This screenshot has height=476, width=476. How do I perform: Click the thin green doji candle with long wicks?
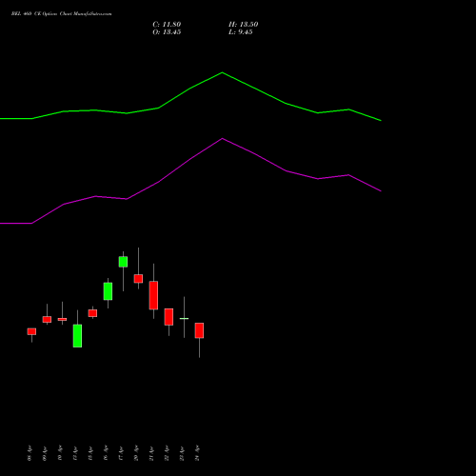[x=184, y=318]
